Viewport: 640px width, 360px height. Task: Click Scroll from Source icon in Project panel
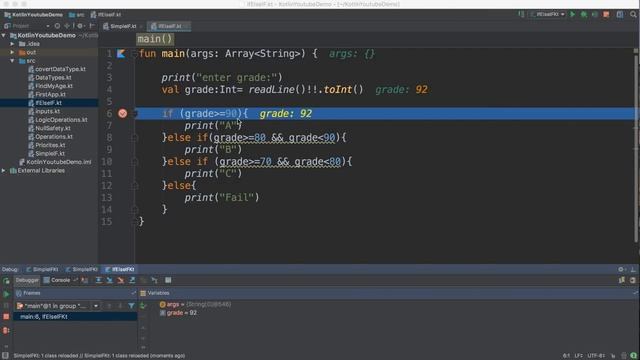point(57,26)
